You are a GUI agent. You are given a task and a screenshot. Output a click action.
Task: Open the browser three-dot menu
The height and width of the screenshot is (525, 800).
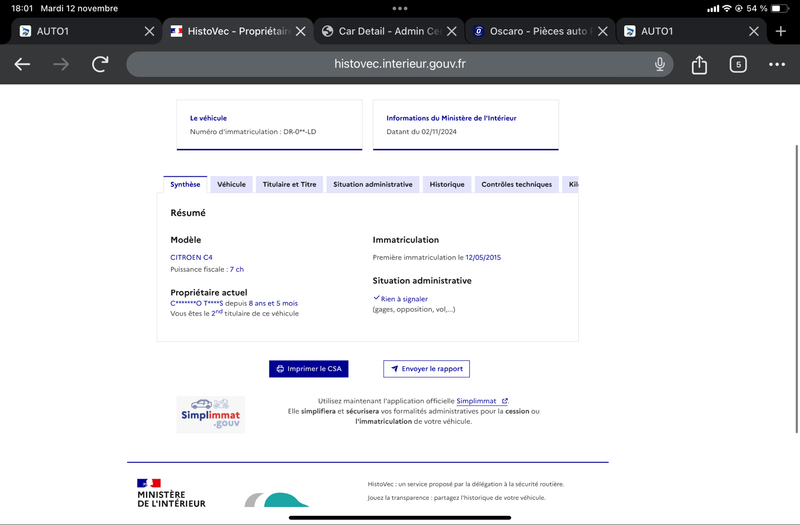pyautogui.click(x=777, y=64)
